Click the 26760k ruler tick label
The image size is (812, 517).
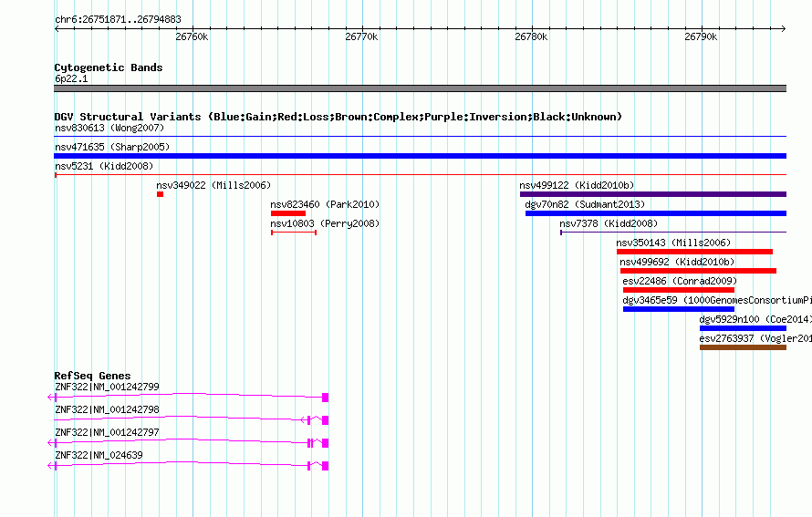point(192,36)
